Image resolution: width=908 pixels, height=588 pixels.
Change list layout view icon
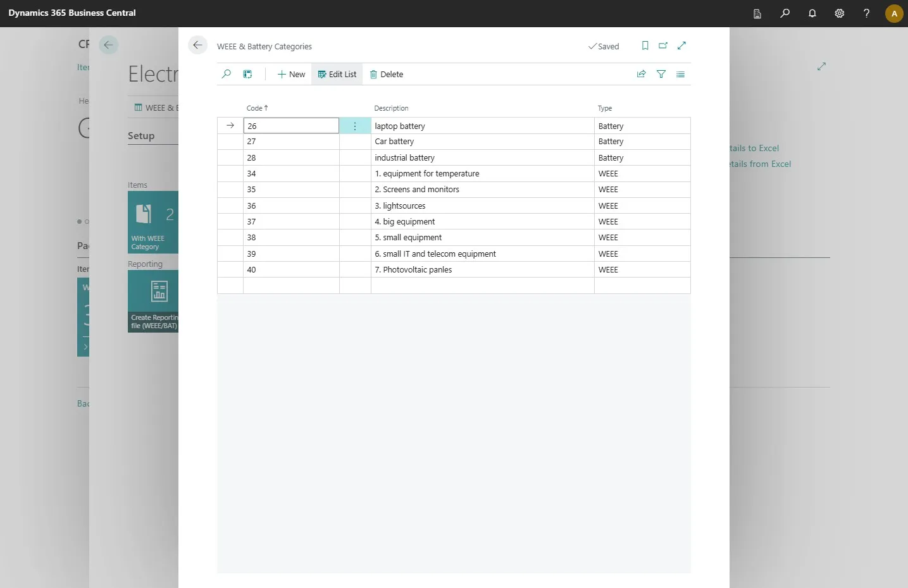tap(680, 74)
